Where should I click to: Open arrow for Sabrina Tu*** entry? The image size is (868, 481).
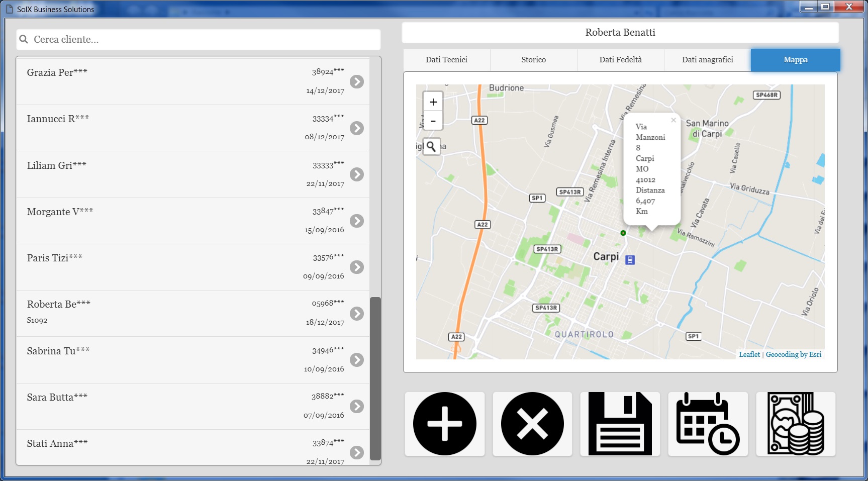click(357, 360)
